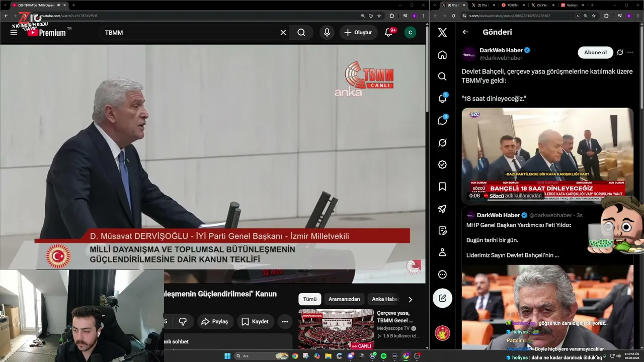Bookmark the x.com page with the star
The height and width of the screenshot is (362, 644).
(594, 16)
